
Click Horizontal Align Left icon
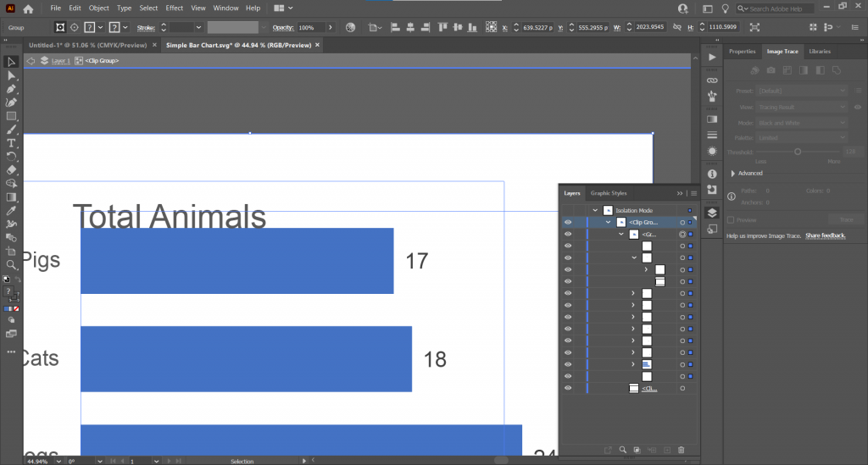[395, 27]
